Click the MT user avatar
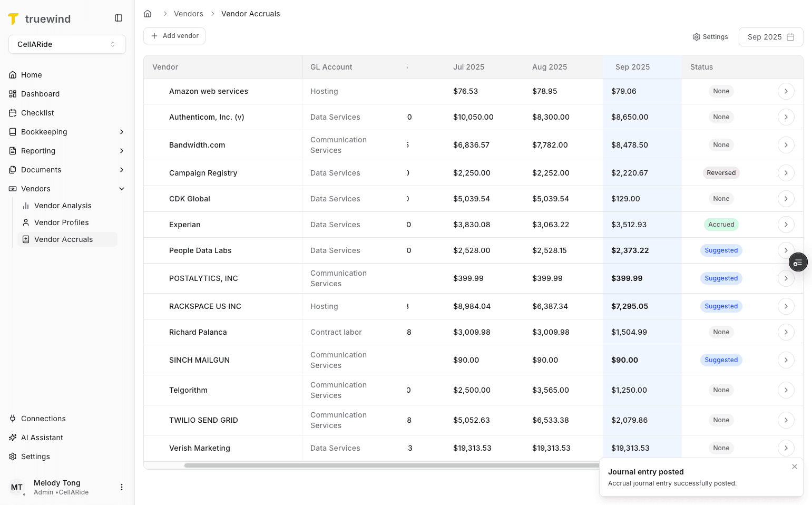The height and width of the screenshot is (505, 812). [17, 487]
